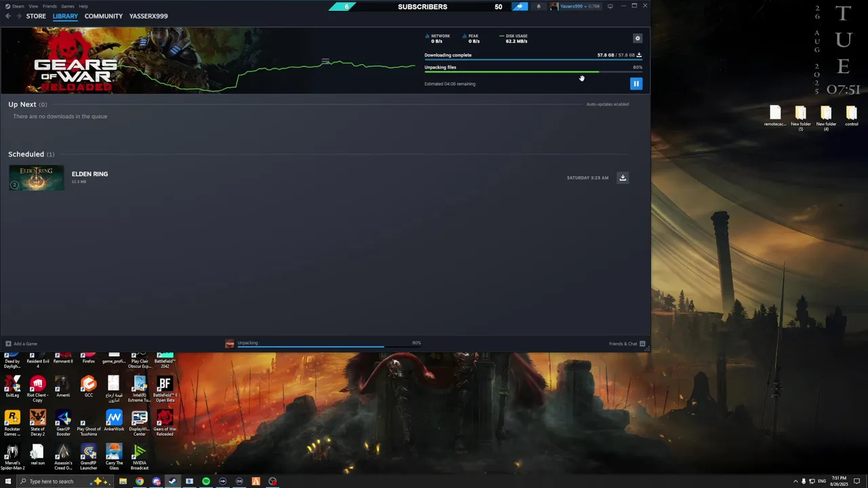Open GCC desktop shortcut
The height and width of the screenshot is (488, 868).
pyautogui.click(x=88, y=388)
